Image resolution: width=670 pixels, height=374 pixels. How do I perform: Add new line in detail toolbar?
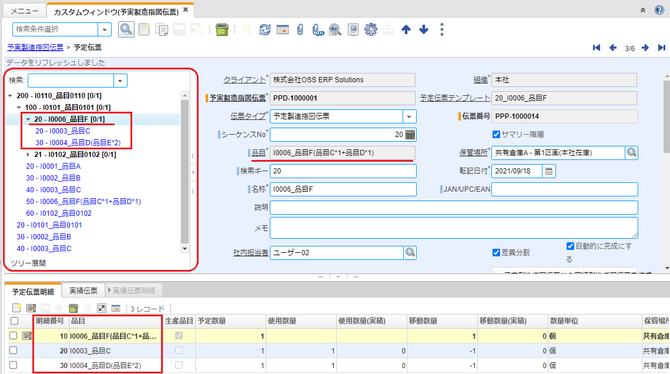pyautogui.click(x=16, y=308)
